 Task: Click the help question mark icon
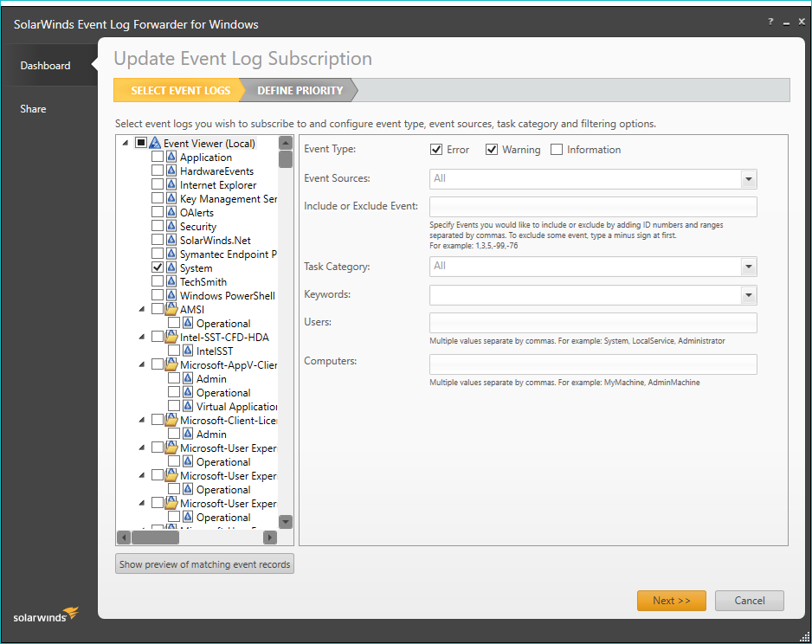[770, 22]
